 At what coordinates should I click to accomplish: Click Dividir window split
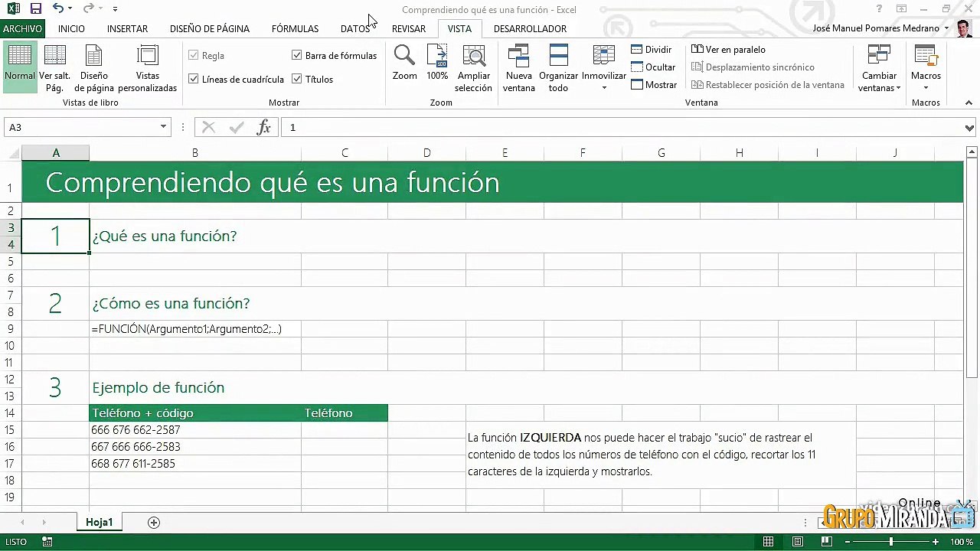tap(651, 50)
